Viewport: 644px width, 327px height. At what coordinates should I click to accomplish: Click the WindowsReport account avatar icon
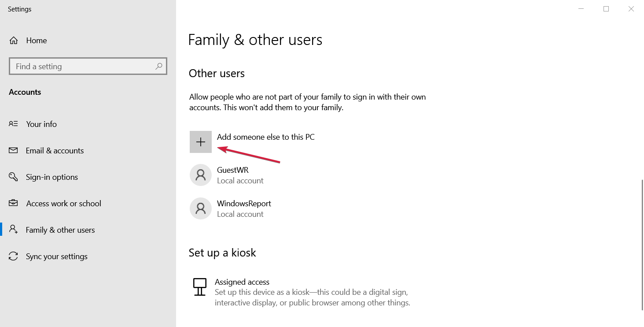[201, 208]
